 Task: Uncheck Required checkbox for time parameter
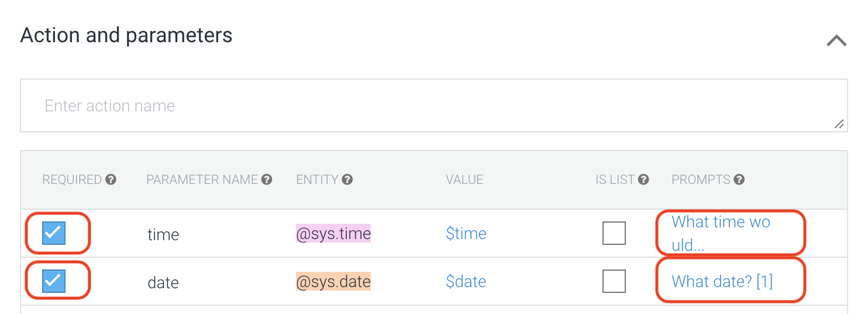point(54,233)
